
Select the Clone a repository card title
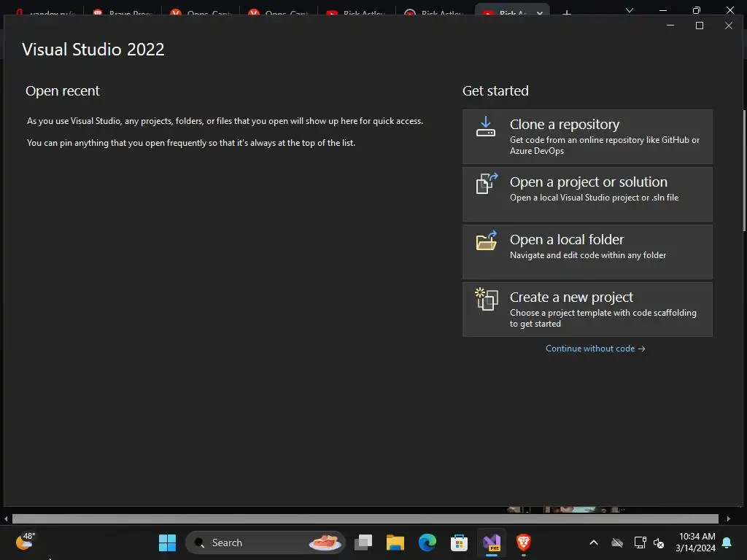(x=565, y=124)
